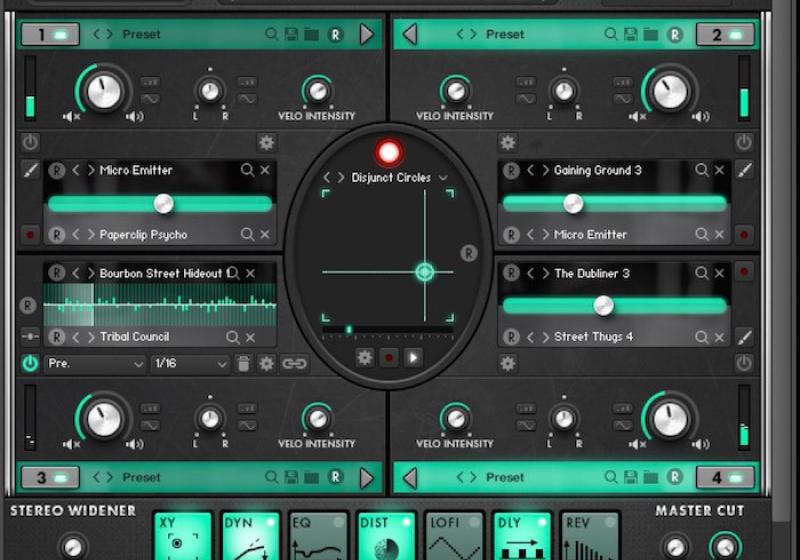
Task: Clear the Paperclip Psycho sound
Action: pyautogui.click(x=265, y=235)
